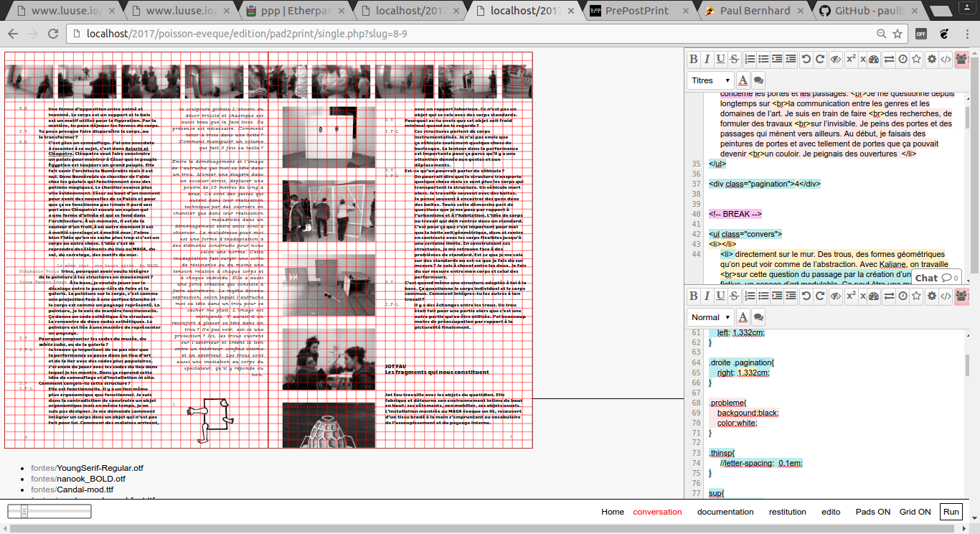Viewport: 980px width, 534px height.
Task: Open the Titres style dropdown
Action: (x=710, y=80)
